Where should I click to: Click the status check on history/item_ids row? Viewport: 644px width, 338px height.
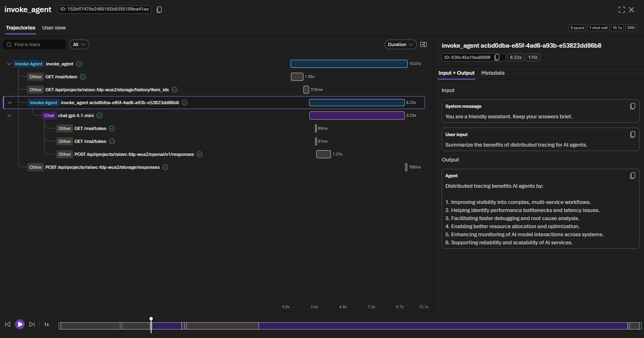175,90
